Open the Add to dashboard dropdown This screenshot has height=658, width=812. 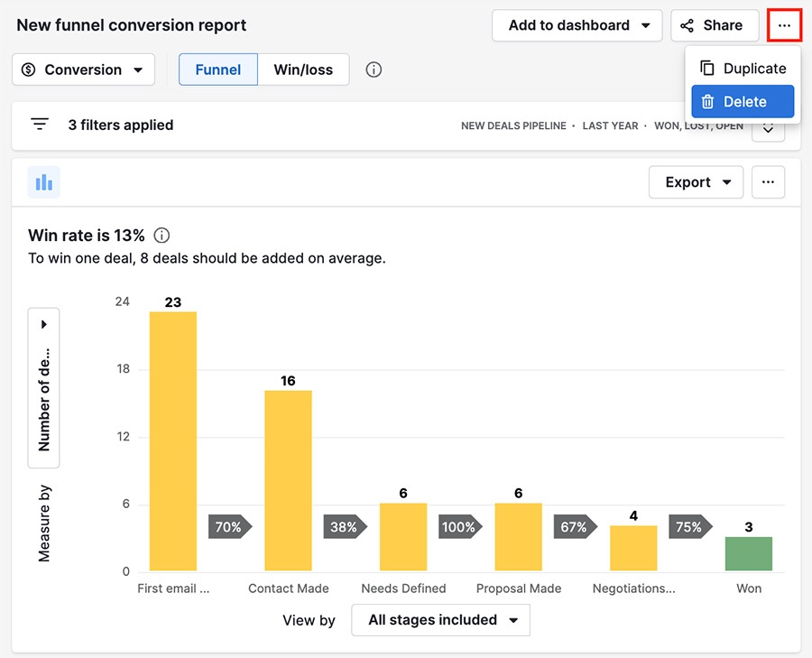577,24
